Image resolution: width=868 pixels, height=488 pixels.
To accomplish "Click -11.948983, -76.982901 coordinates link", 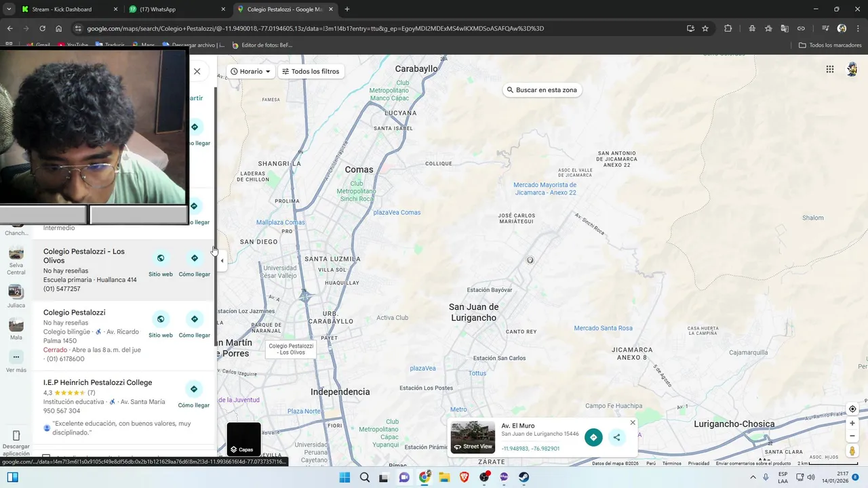I will click(x=530, y=449).
